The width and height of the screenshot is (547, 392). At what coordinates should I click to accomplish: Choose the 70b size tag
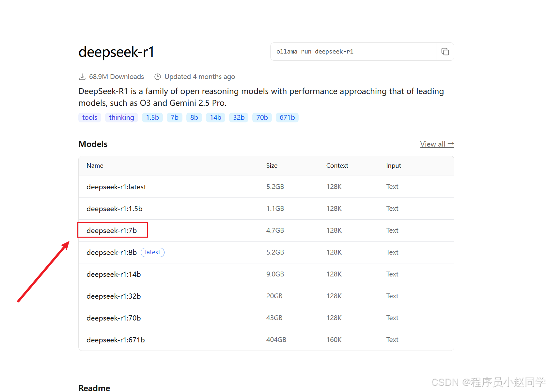tap(262, 118)
